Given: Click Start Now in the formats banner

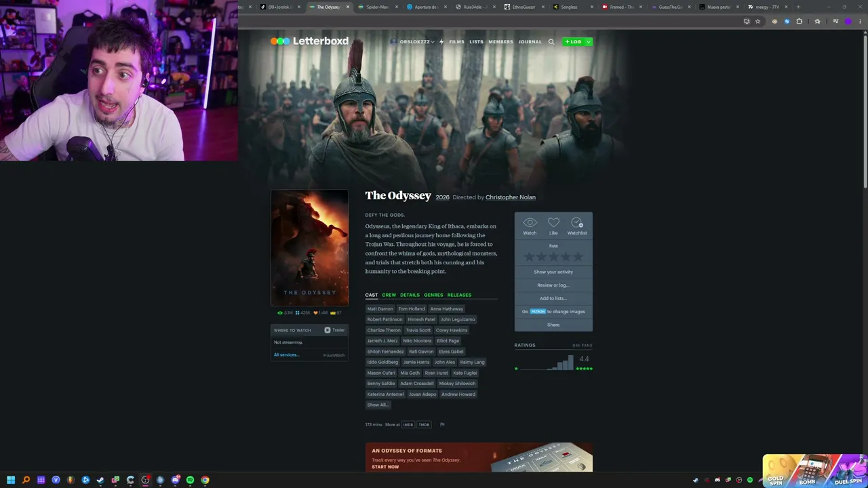Looking at the screenshot, I should click(x=385, y=467).
